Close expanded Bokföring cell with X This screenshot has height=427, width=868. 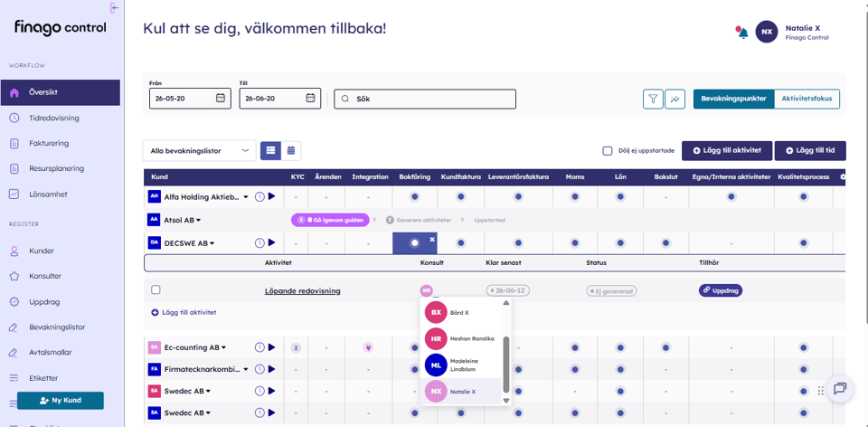tap(432, 239)
